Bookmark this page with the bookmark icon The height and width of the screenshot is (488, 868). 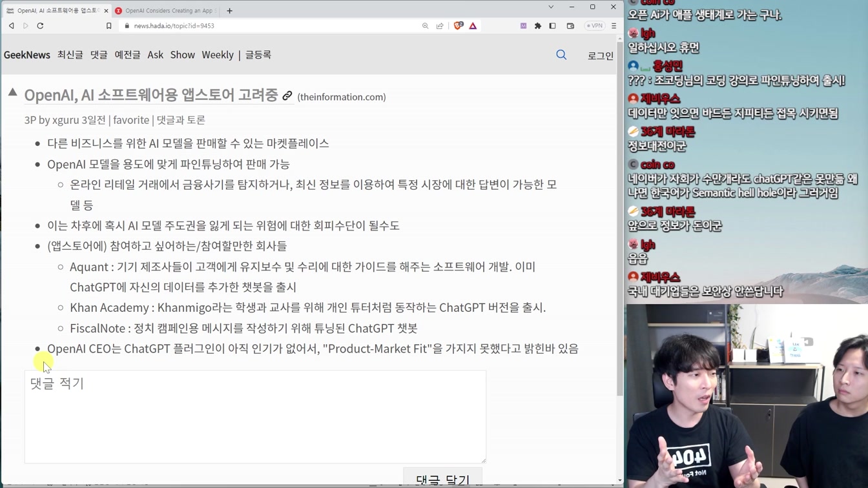tap(108, 26)
